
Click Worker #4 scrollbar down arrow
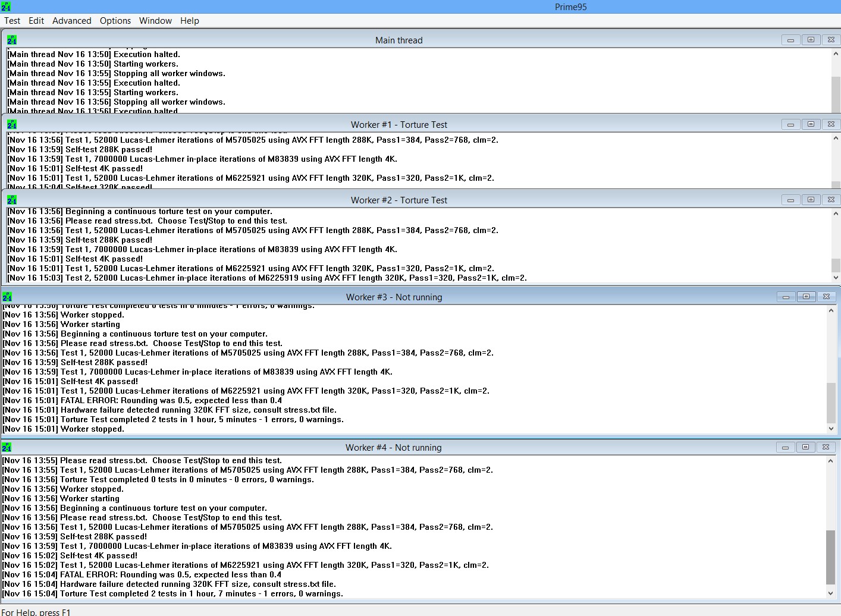coord(830,593)
